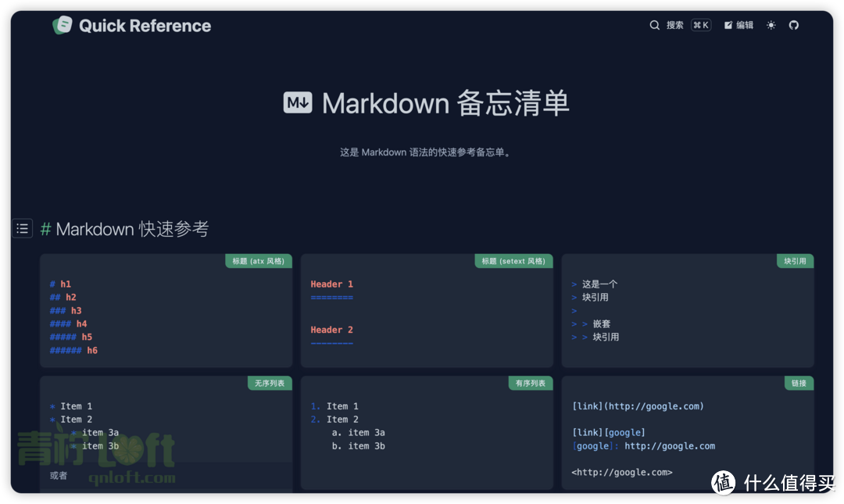Click the '#### h4' code line
Image resolution: width=844 pixels, height=504 pixels.
point(68,323)
